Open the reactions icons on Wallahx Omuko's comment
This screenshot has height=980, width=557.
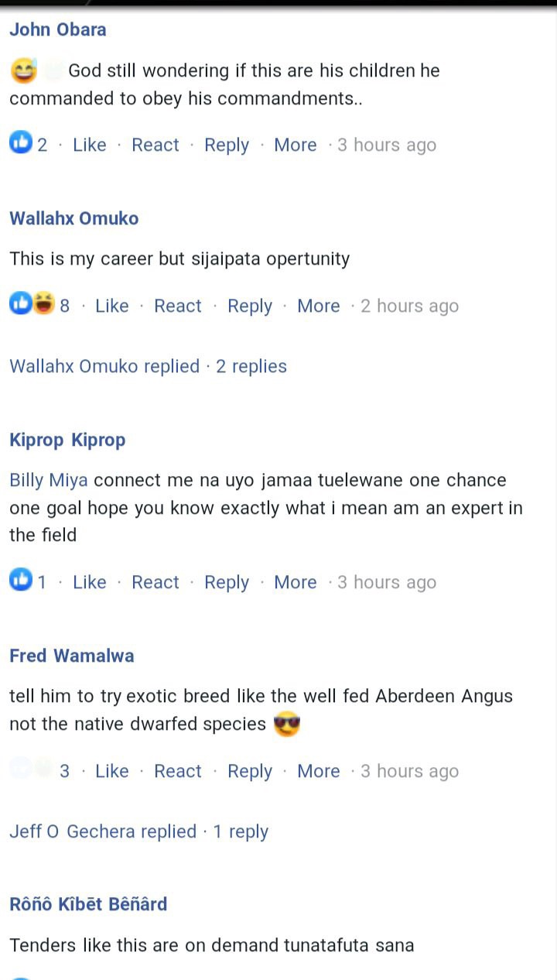pos(32,304)
